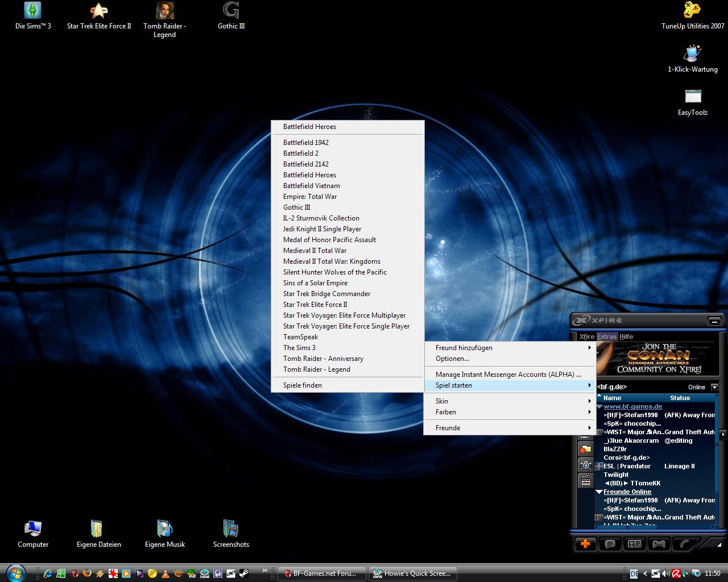Click the Xfire clapperboard video sidebar icon

tap(585, 480)
